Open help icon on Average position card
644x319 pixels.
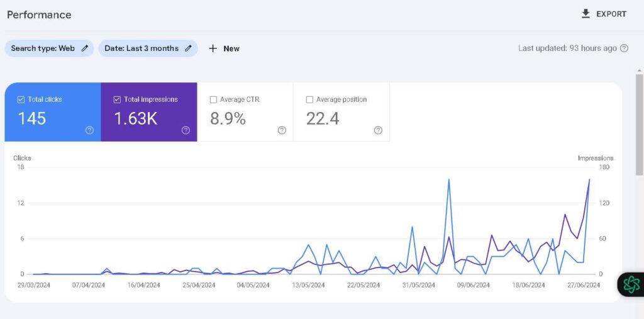click(x=378, y=130)
